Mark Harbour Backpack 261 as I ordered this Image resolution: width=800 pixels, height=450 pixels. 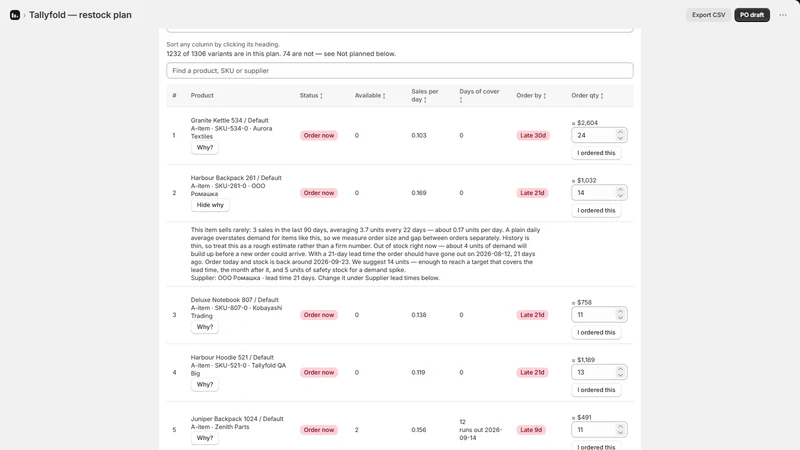tap(596, 211)
